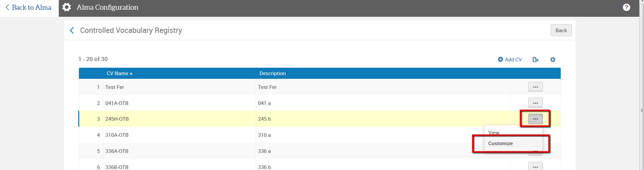The height and width of the screenshot is (170, 644).
Task: Open row actions ellipsis for 041A-OTB
Action: [535, 103]
